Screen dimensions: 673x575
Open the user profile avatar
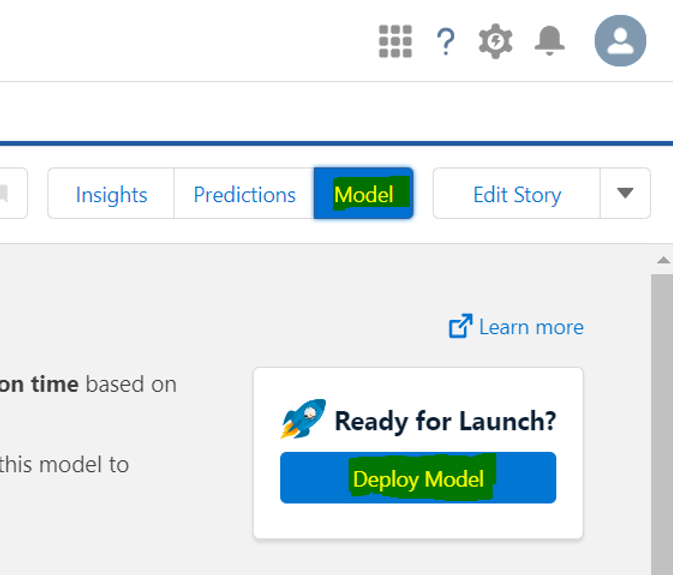(620, 41)
